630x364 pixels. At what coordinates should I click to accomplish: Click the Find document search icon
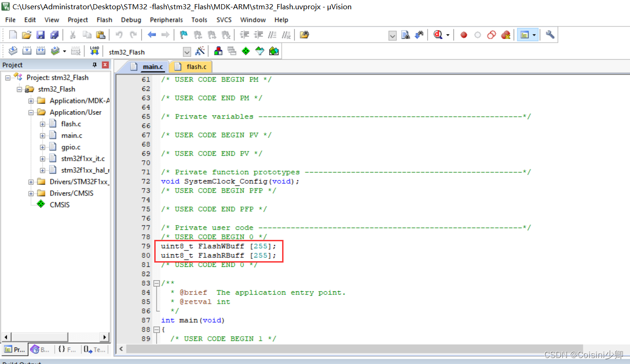pos(406,35)
